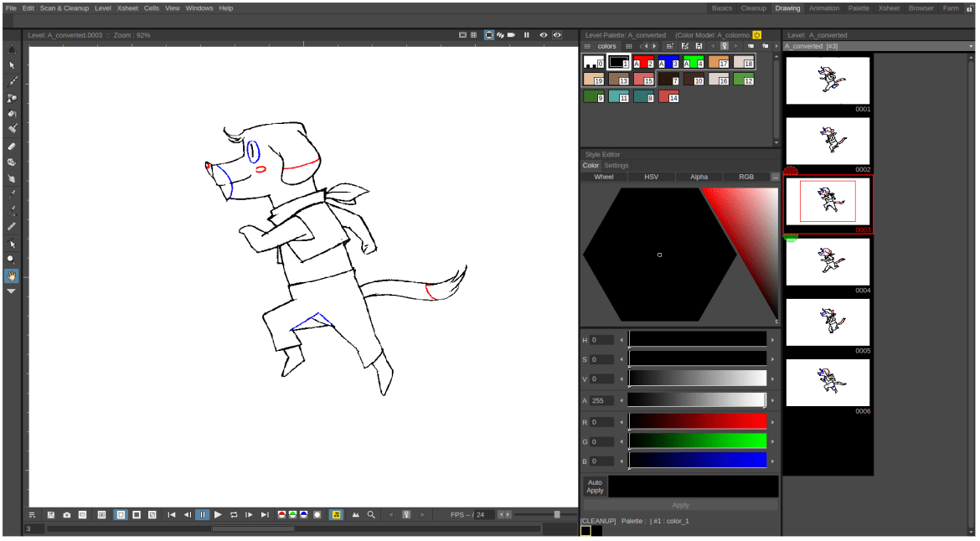This screenshot has height=541, width=980.
Task: Toggle color model power button
Action: point(757,35)
